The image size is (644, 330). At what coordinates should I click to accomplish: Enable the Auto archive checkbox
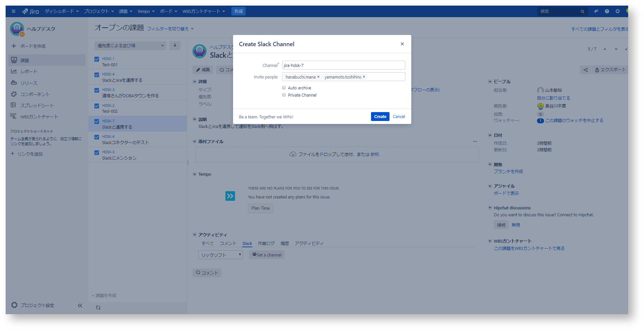click(284, 88)
